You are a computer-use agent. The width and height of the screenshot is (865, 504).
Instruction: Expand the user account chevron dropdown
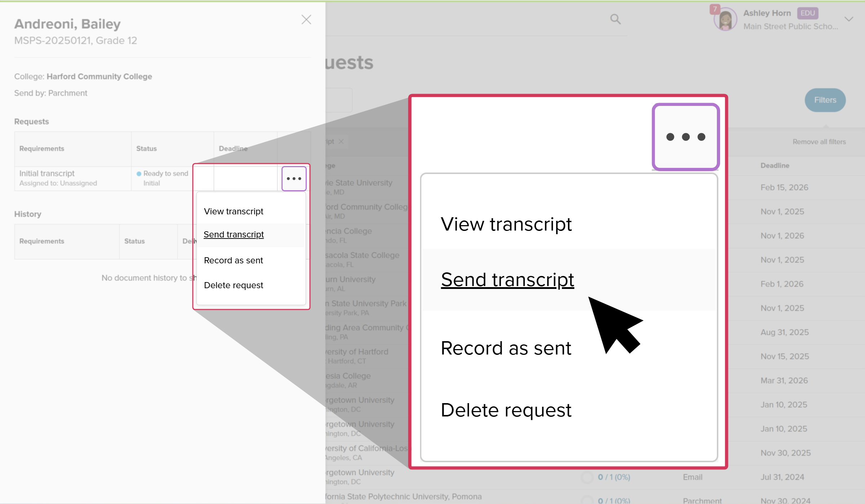pyautogui.click(x=849, y=19)
